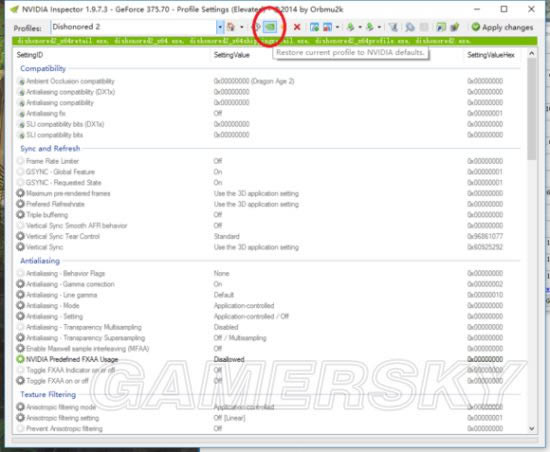Click the Dishonored 2 profile name field
This screenshot has width=550, height=452.
pyautogui.click(x=134, y=27)
